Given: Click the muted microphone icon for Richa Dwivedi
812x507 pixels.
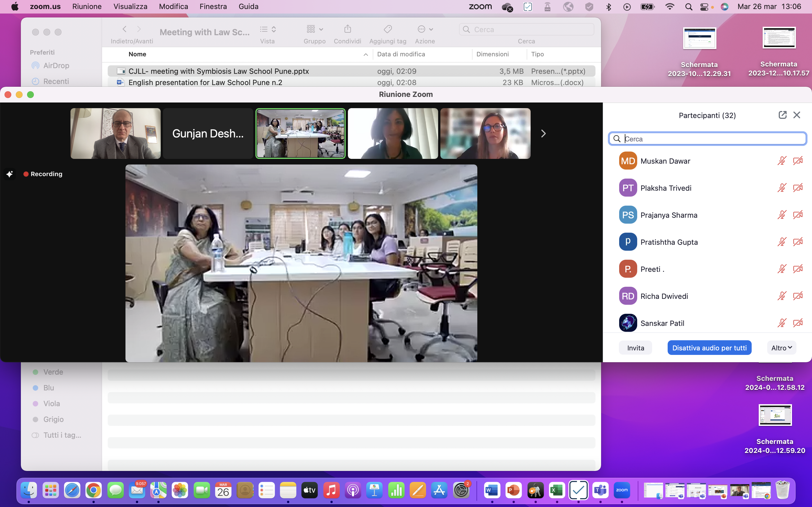Looking at the screenshot, I should (x=782, y=296).
